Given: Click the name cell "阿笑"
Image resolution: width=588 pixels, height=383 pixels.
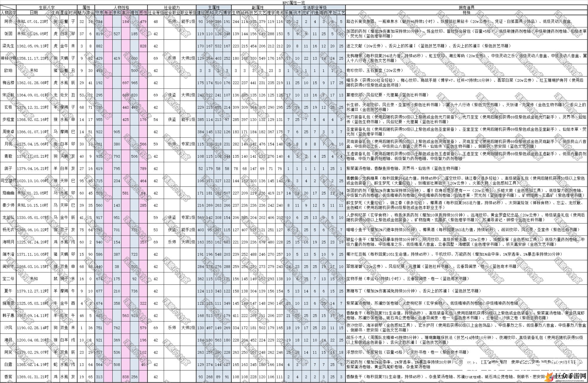Looking at the screenshot, I should (8, 352).
